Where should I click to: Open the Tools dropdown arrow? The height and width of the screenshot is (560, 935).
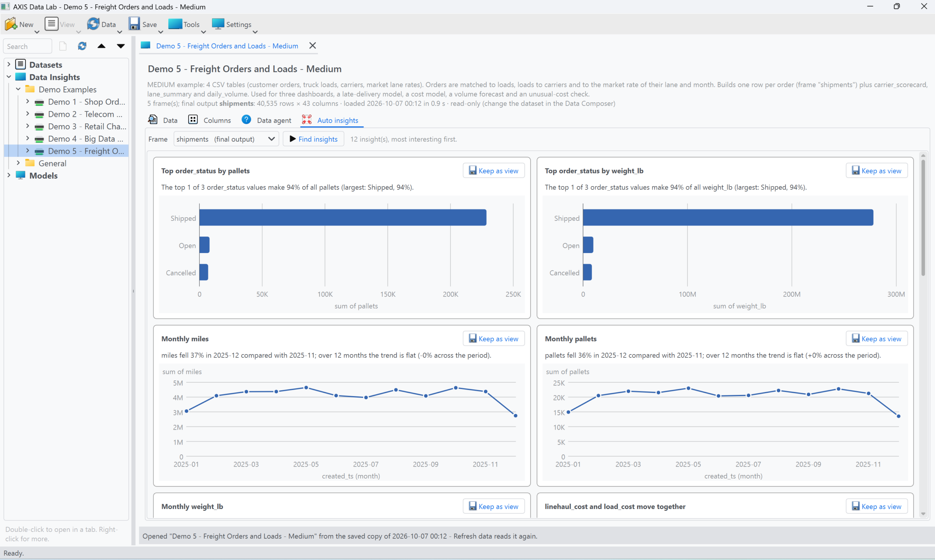[x=203, y=32]
